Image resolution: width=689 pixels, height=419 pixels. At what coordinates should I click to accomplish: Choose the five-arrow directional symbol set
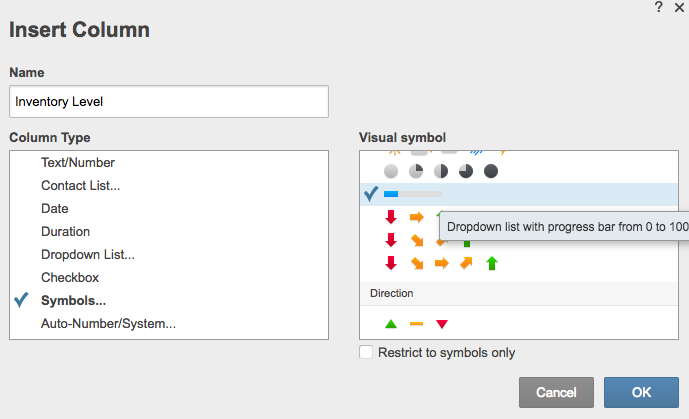click(441, 264)
